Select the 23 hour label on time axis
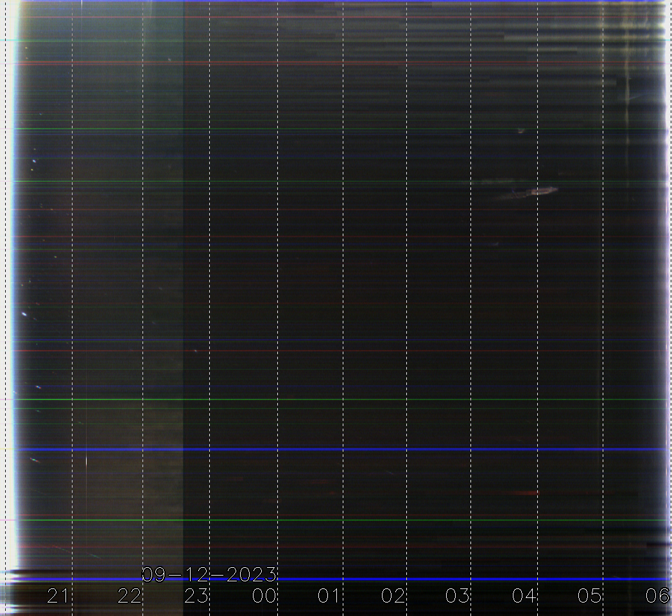 click(196, 596)
